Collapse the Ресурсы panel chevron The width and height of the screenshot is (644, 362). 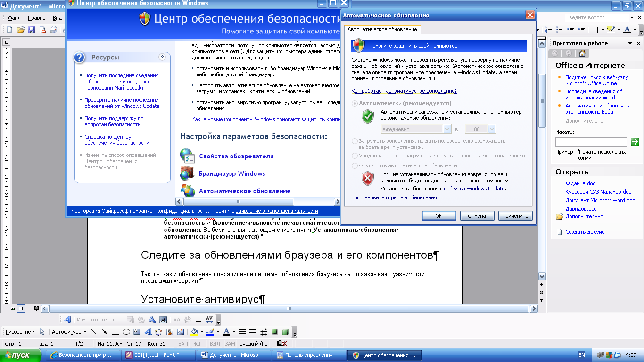162,57
